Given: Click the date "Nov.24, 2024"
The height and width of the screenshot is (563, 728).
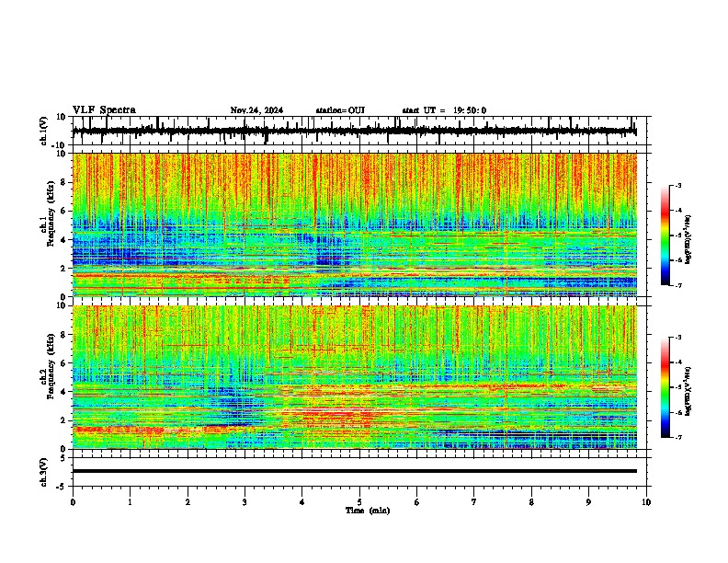Looking at the screenshot, I should 256,110.
